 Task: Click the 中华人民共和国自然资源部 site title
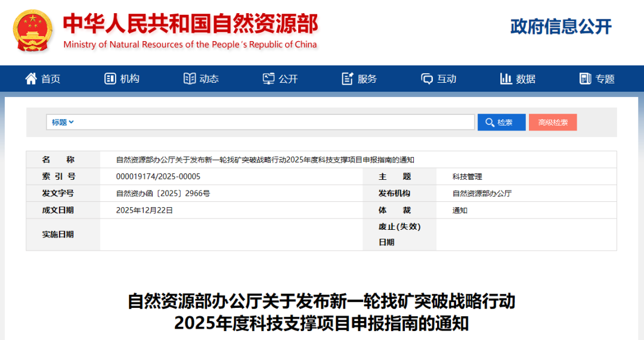click(x=190, y=24)
